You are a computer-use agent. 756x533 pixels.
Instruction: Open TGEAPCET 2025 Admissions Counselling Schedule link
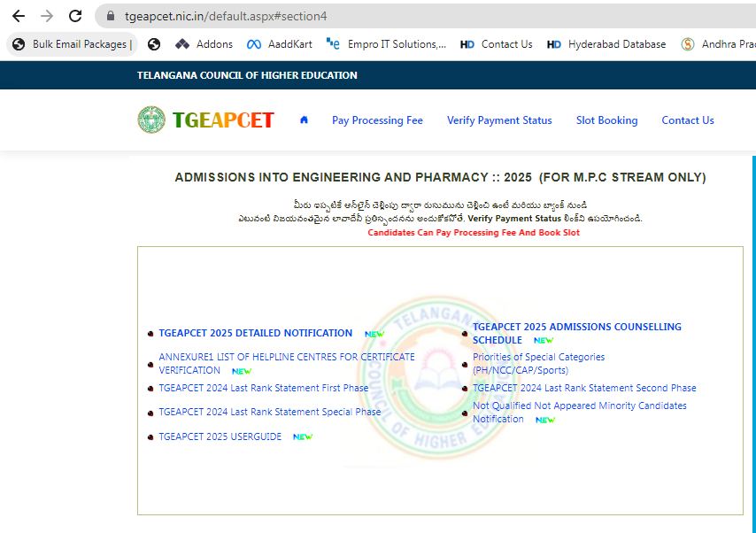pos(576,333)
